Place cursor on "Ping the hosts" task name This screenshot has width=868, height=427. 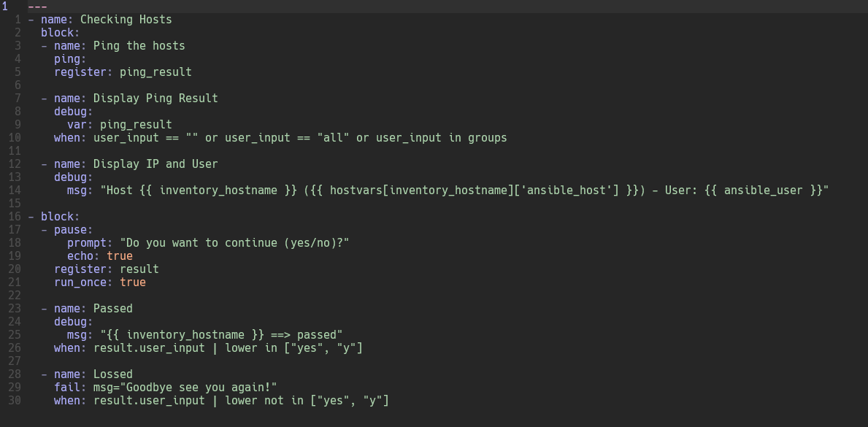pos(139,46)
